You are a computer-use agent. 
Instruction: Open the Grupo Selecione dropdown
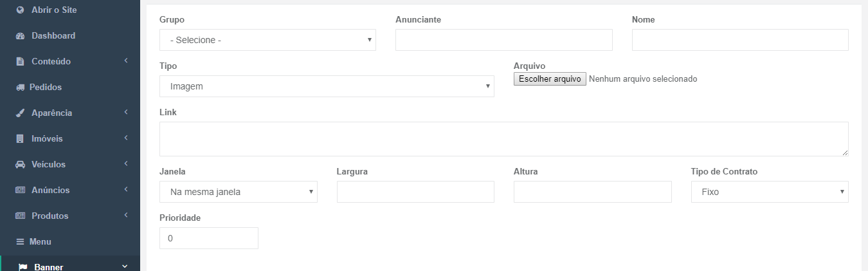[267, 40]
